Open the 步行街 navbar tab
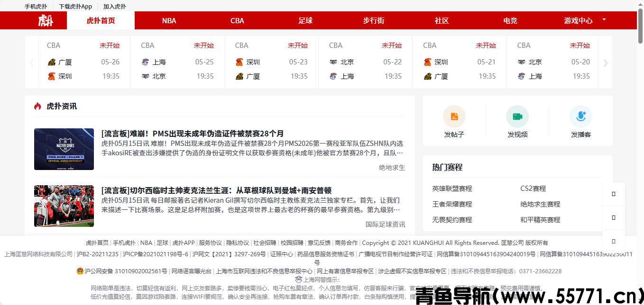The height and width of the screenshot is (305, 644). tap(374, 20)
